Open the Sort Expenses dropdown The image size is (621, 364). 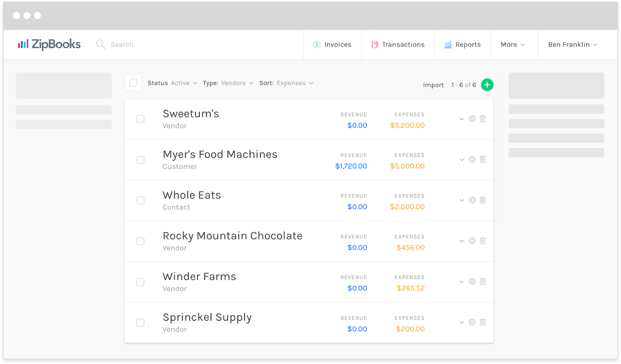(286, 83)
